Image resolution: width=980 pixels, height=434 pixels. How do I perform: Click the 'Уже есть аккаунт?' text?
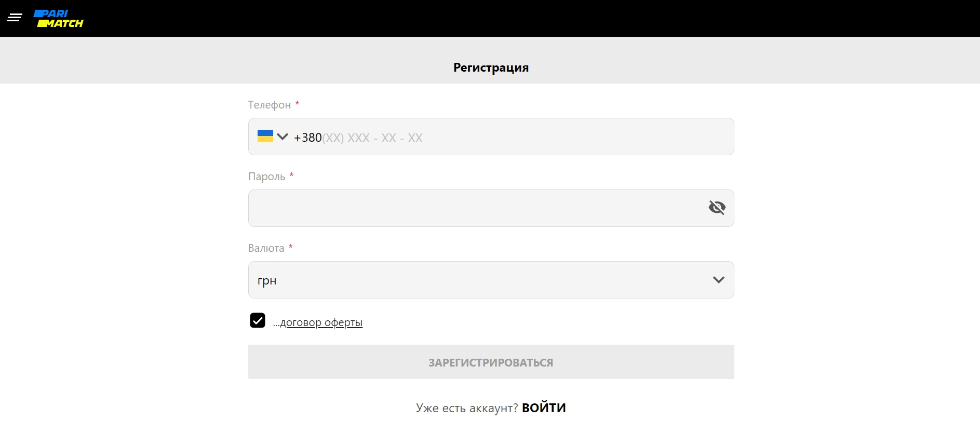[x=467, y=409]
